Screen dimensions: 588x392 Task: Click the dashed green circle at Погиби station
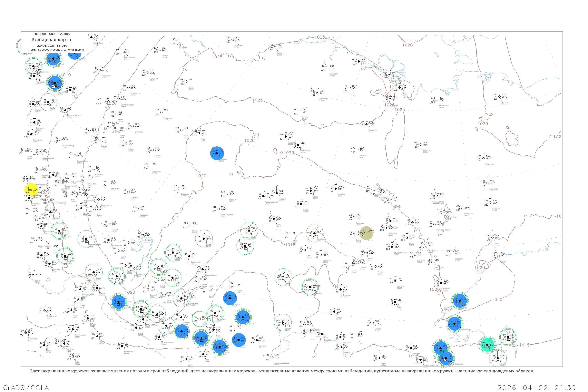pos(498,358)
